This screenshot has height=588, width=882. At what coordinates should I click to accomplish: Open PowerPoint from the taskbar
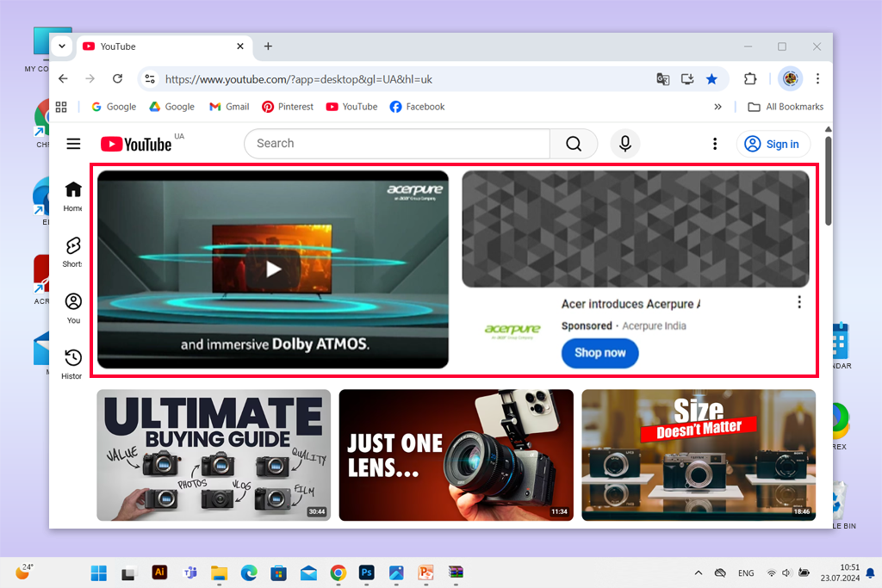click(425, 573)
